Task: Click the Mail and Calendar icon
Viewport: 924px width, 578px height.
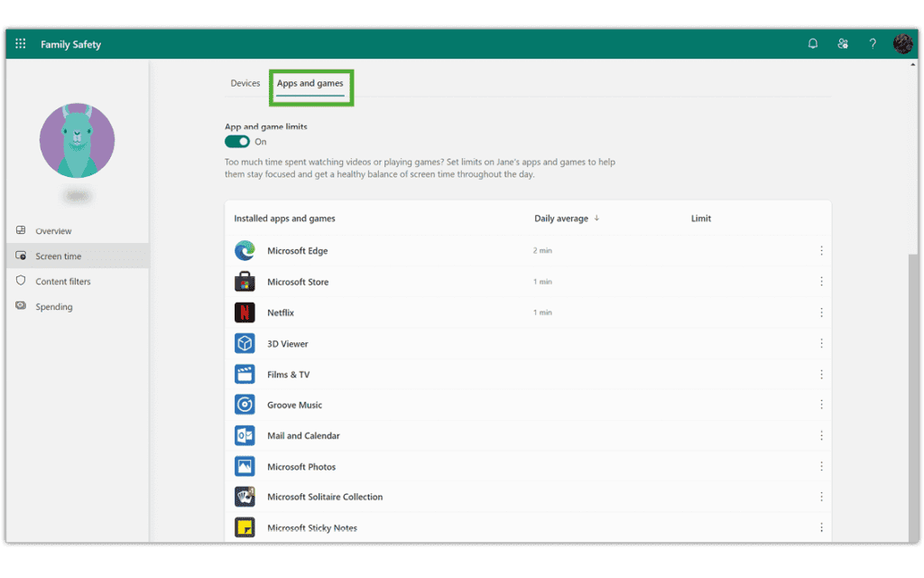Action: [x=245, y=435]
